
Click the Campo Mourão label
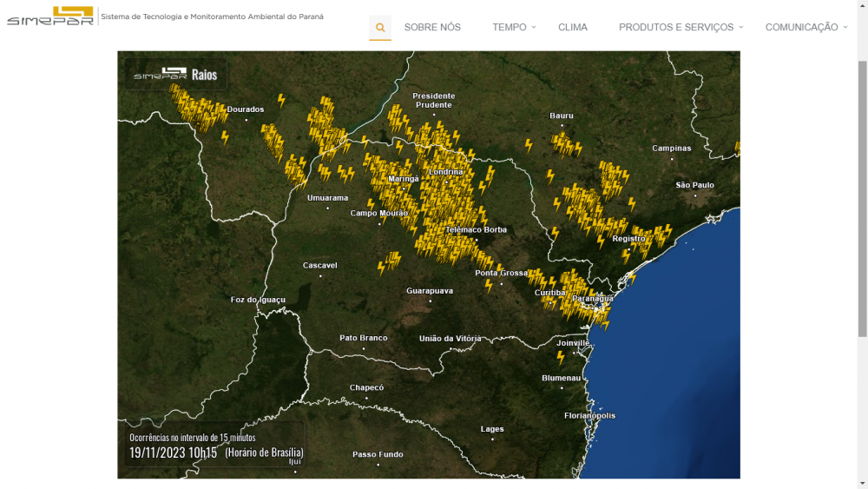379,213
